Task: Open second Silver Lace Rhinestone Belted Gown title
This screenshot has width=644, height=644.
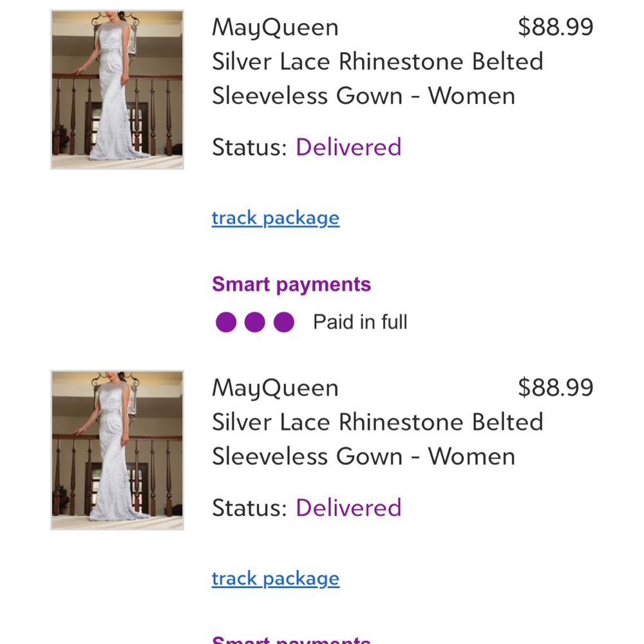Action: coord(377,439)
